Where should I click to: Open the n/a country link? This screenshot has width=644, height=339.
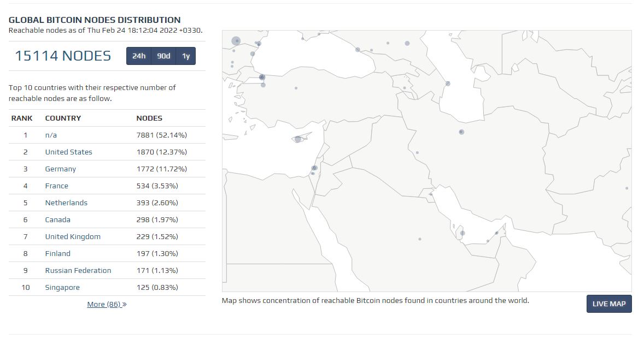coord(51,135)
